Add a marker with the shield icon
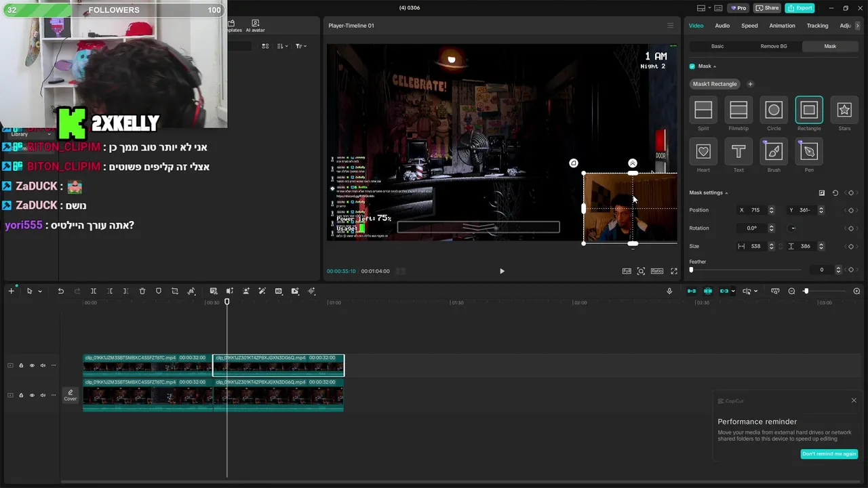Image resolution: width=868 pixels, height=488 pixels. pyautogui.click(x=159, y=291)
